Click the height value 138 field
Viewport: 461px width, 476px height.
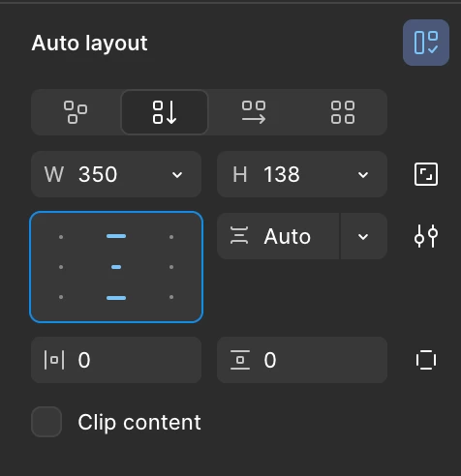(292, 174)
